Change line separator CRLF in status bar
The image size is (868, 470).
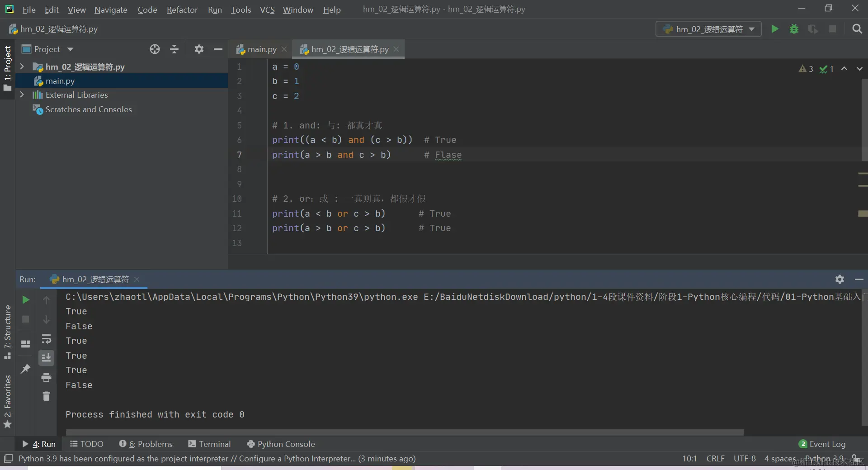[715, 459]
